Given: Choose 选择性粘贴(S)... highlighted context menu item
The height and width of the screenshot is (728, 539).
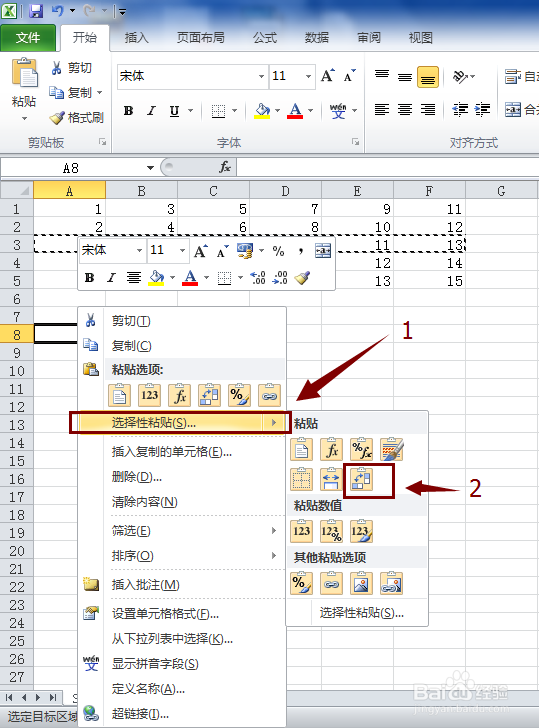Looking at the screenshot, I should click(180, 422).
